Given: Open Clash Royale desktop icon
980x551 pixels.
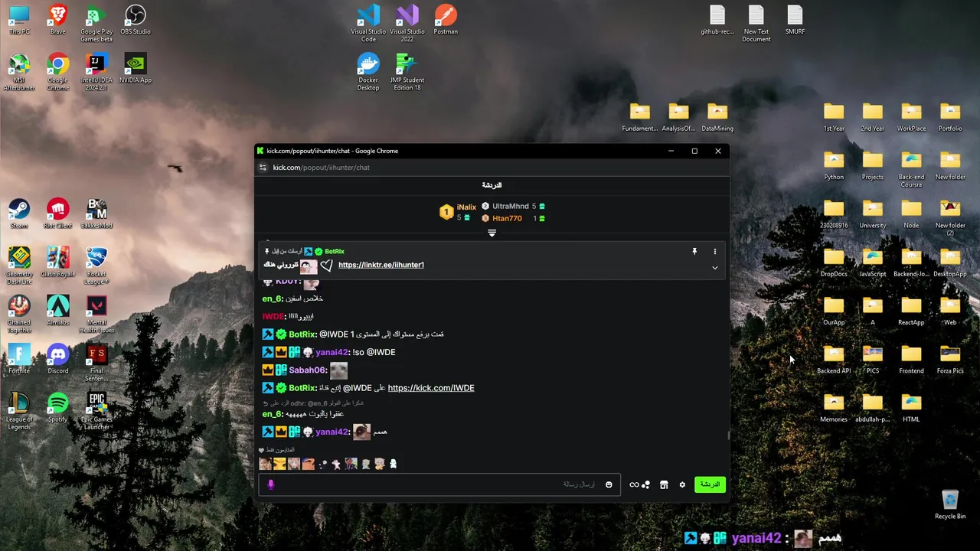Looking at the screenshot, I should point(57,262).
